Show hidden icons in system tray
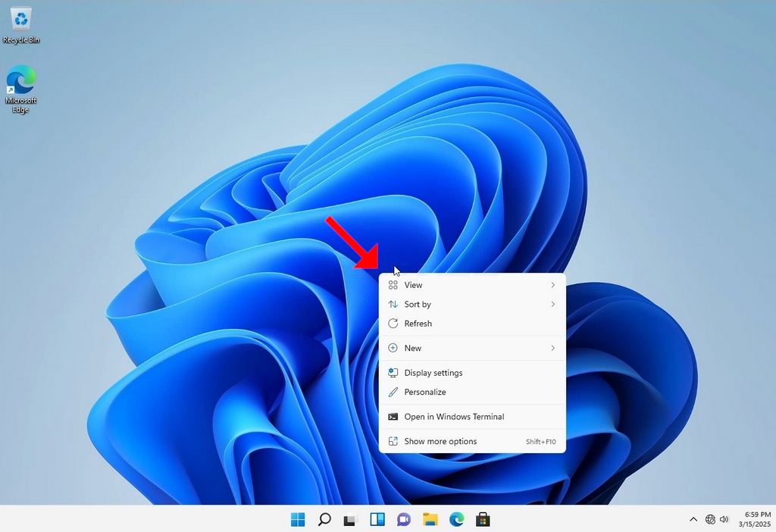This screenshot has width=776, height=532. click(x=693, y=519)
